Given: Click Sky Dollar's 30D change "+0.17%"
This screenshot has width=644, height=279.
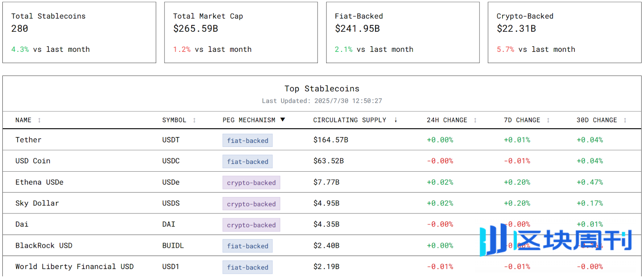Looking at the screenshot, I should point(590,203).
